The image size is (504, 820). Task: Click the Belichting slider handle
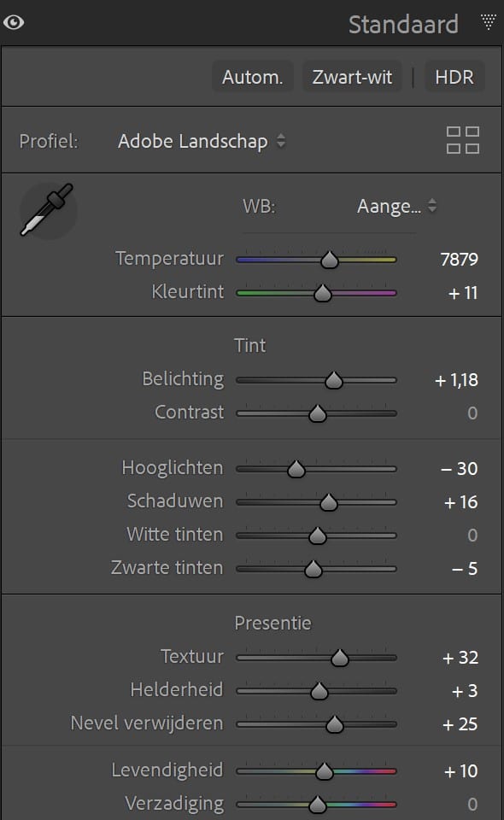[334, 379]
